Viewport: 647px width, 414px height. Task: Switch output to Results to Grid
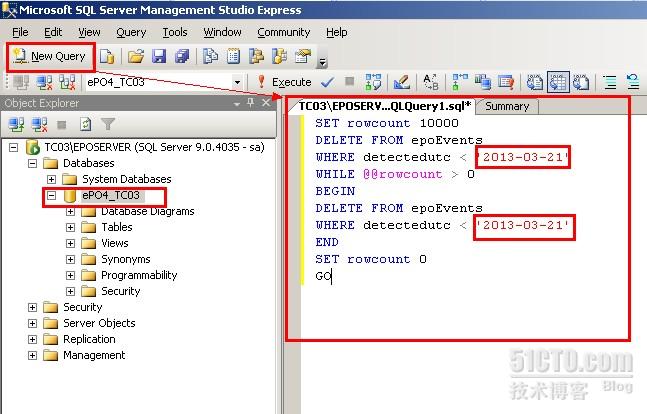coord(558,82)
